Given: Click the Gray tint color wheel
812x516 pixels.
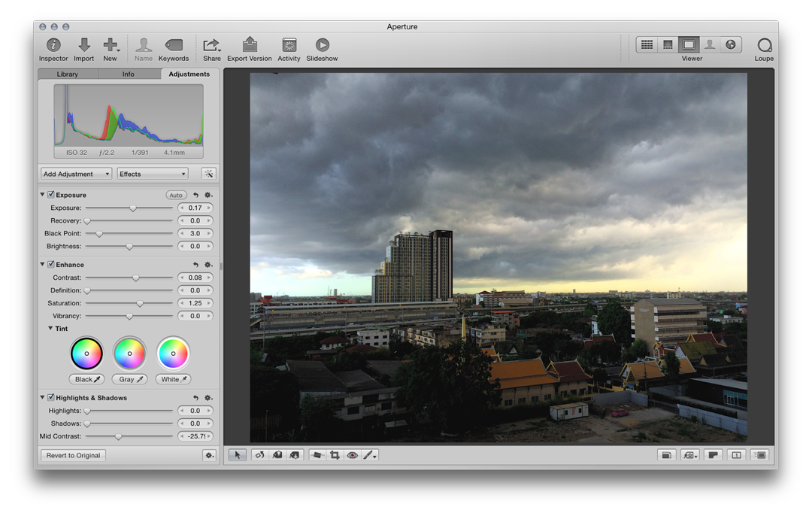Looking at the screenshot, I should [130, 354].
